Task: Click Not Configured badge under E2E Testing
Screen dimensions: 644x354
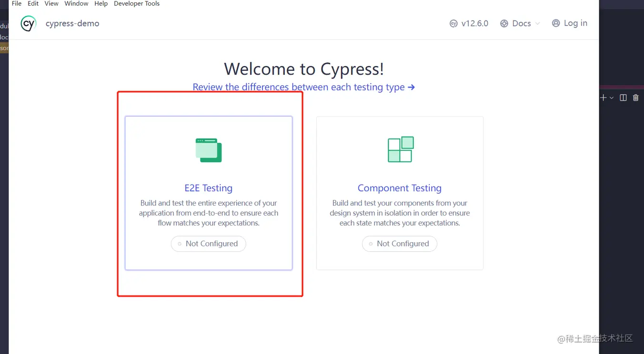Action: point(209,244)
